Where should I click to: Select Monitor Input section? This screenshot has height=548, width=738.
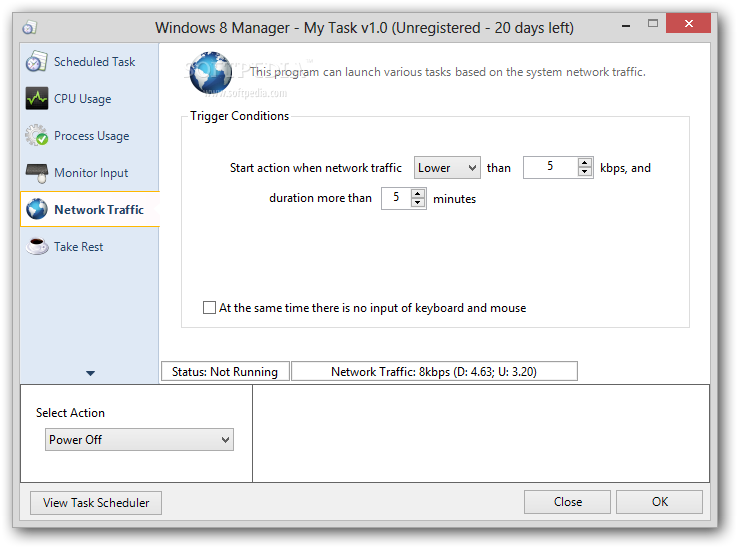click(89, 173)
